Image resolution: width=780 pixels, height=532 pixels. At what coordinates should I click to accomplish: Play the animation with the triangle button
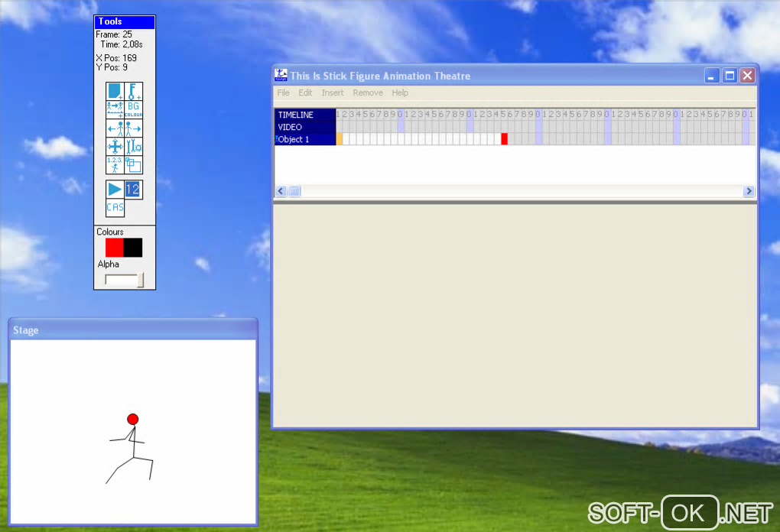(115, 190)
